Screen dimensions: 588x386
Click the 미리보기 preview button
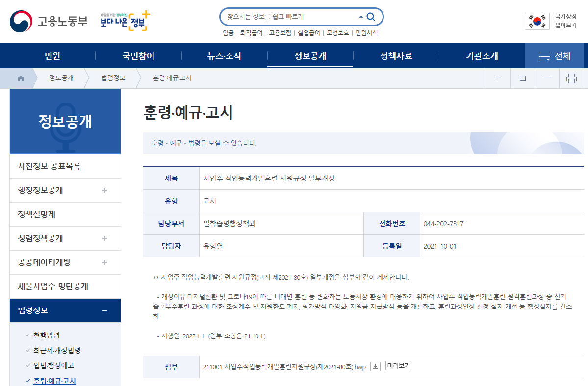click(398, 366)
